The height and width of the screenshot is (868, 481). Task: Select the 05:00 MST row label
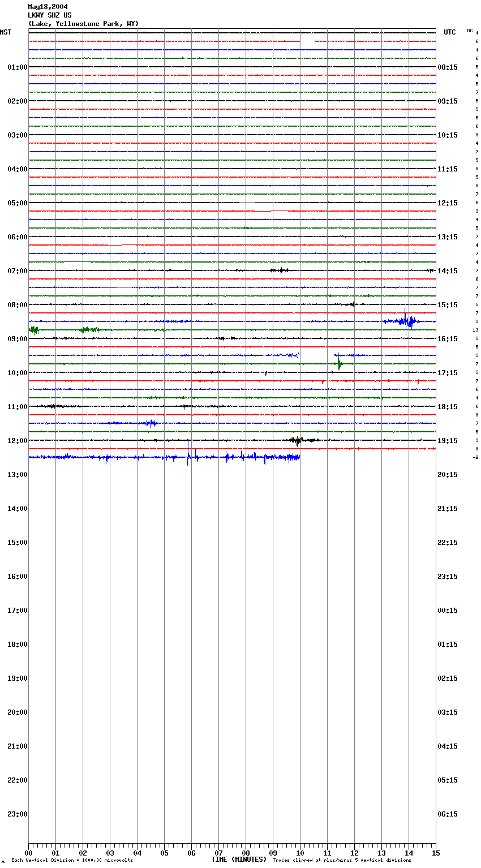[18, 203]
